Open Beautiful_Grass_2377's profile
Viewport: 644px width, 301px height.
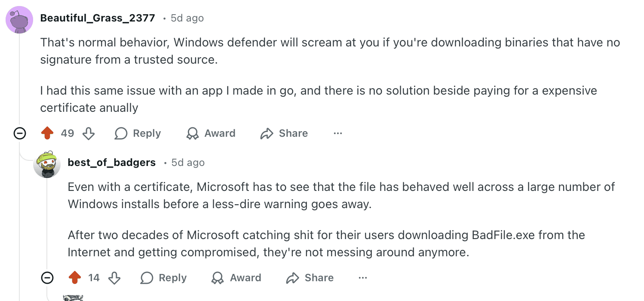(97, 18)
